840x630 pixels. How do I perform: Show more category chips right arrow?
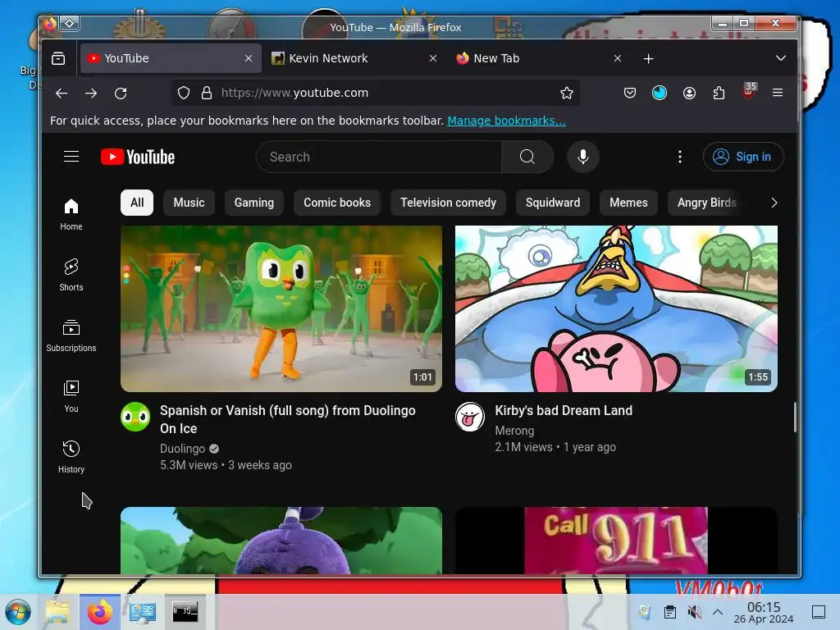pyautogui.click(x=774, y=203)
